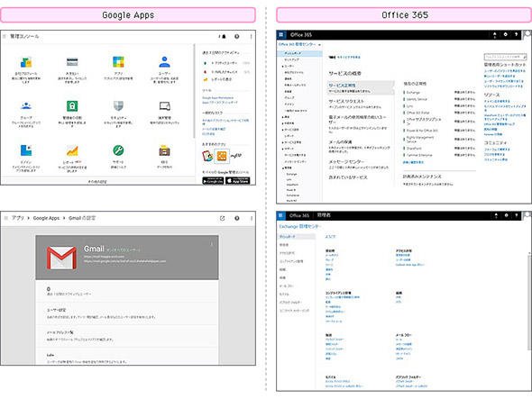The height and width of the screenshot is (399, 532).
Task: Expand the サービス設定 node in Office 365 navigation
Action: (282, 130)
